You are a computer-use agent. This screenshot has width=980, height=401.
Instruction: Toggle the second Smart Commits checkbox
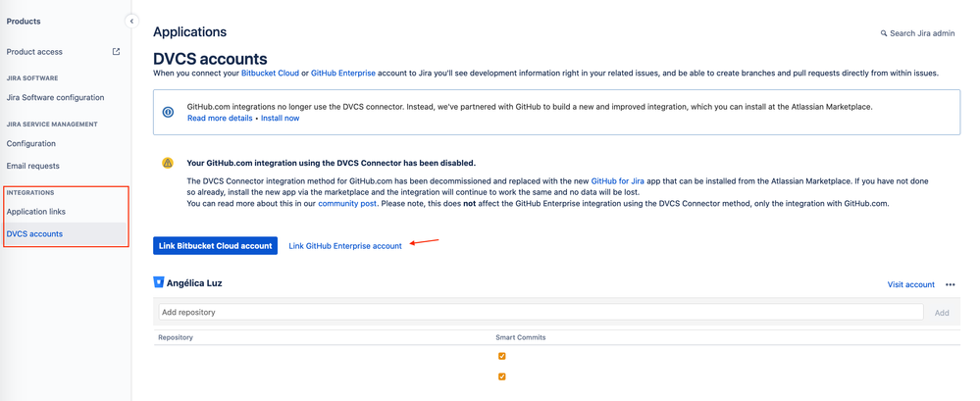pyautogui.click(x=502, y=376)
